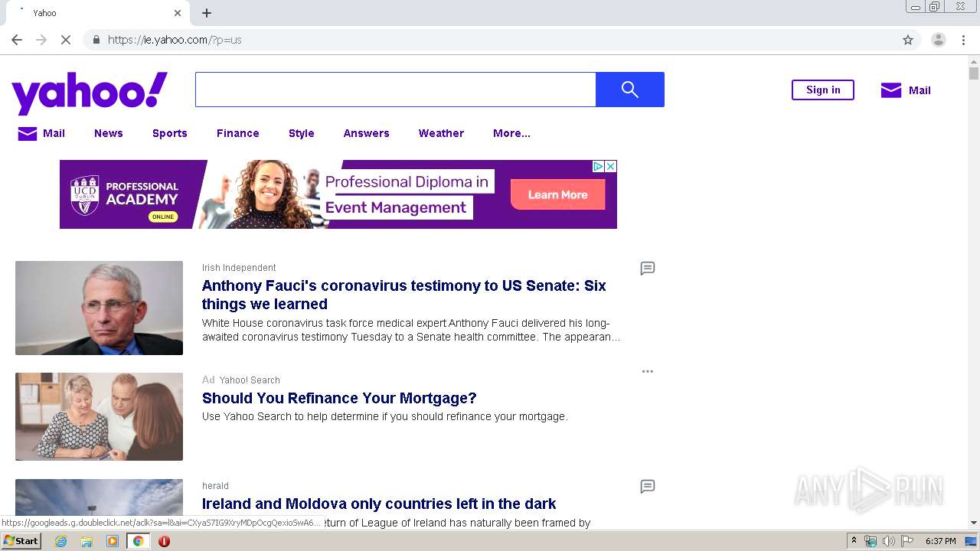This screenshot has width=980, height=551.
Task: Open the Chrome profile avatar
Action: pyautogui.click(x=939, y=40)
